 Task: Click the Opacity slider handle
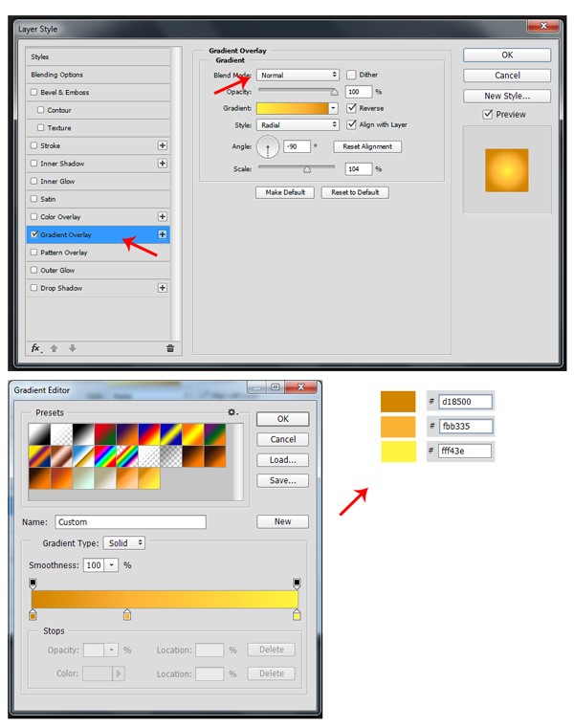pos(334,92)
